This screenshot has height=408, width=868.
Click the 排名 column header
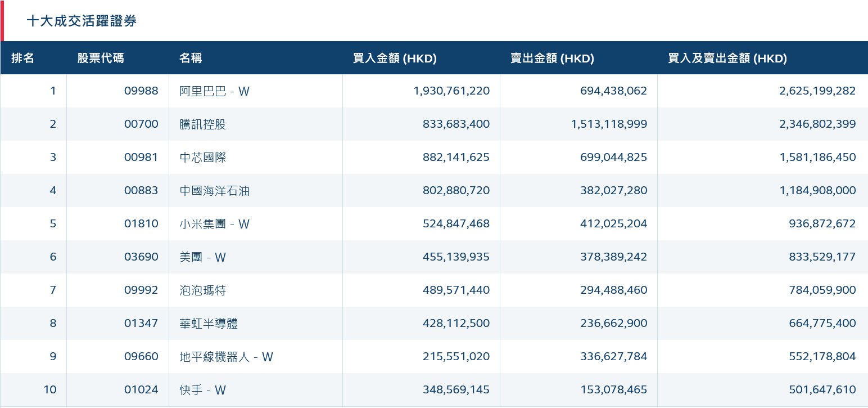23,58
